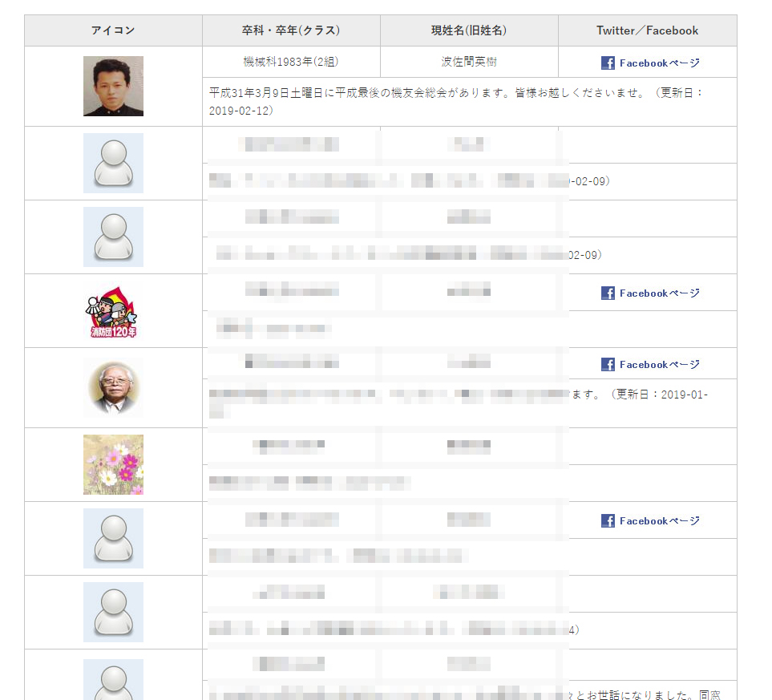Click the 消防団120年 cartoon avatar
Image resolution: width=772 pixels, height=700 pixels.
113,311
